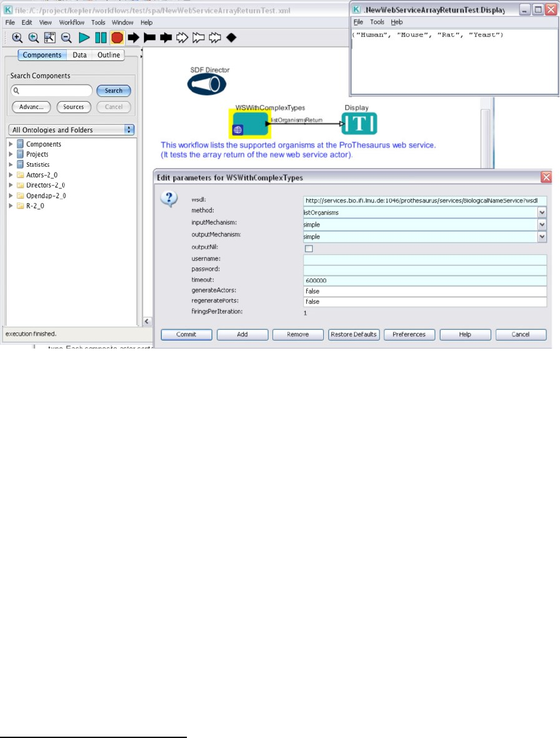Screen dimensions: 560x738
Task: Click the Sources button
Action: (73, 107)
